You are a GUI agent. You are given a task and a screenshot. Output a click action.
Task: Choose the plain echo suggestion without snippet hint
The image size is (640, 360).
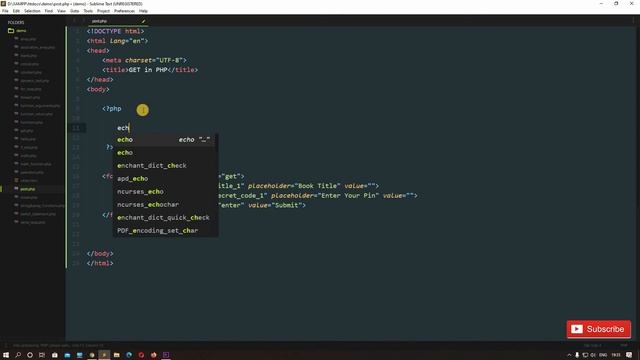pos(165,153)
